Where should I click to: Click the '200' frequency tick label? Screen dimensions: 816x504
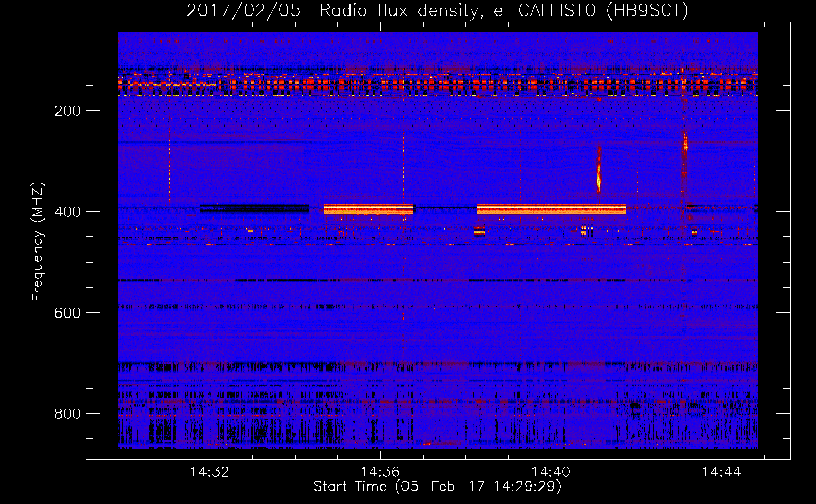coord(67,111)
